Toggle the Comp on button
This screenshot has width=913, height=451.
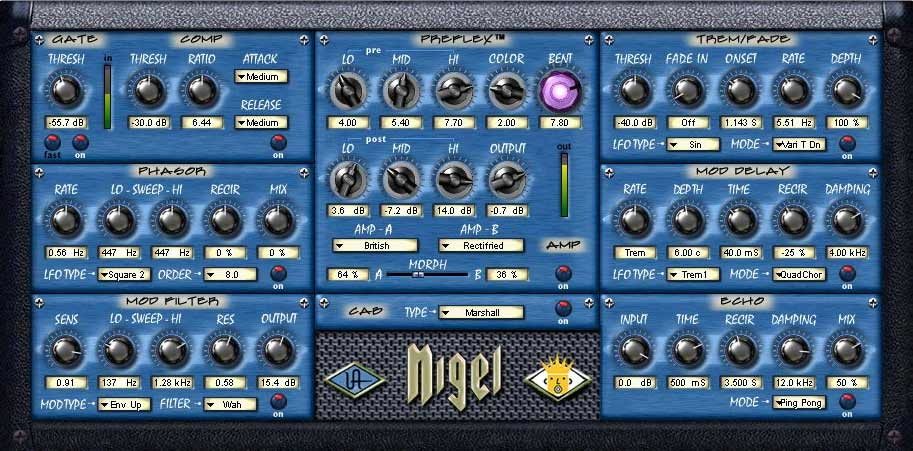278,142
